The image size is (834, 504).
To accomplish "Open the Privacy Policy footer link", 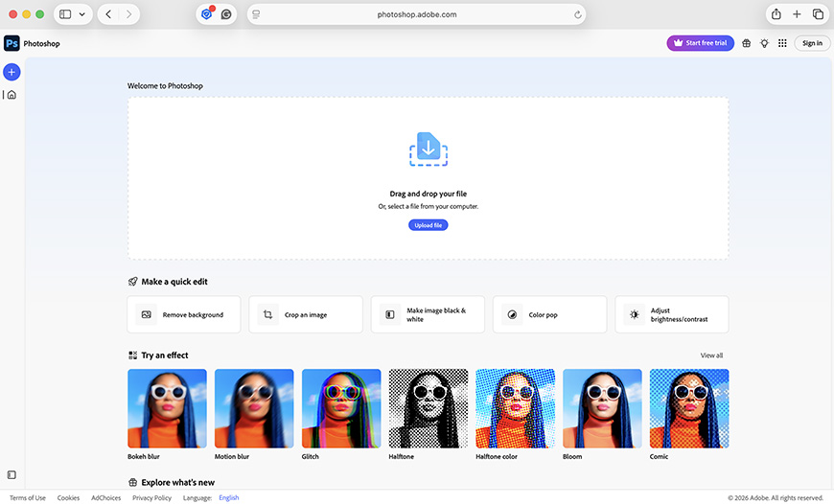I will pyautogui.click(x=152, y=498).
